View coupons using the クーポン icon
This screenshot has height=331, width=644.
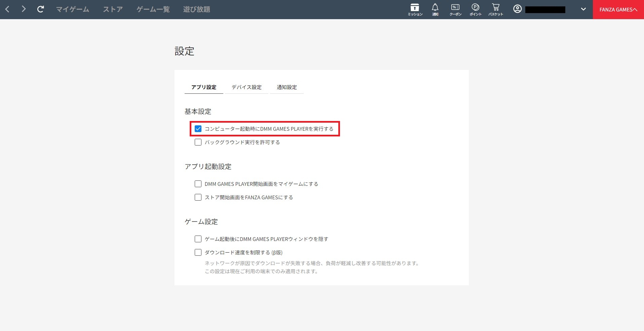tap(455, 9)
